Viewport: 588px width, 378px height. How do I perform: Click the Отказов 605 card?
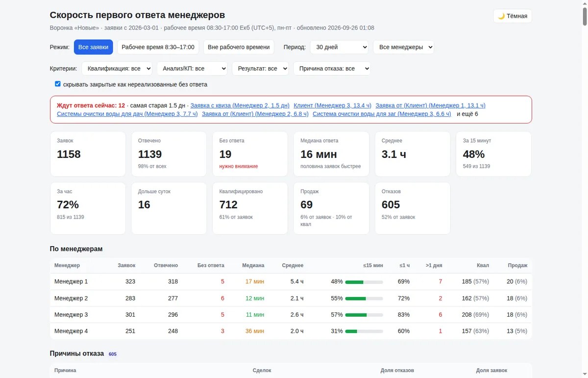click(x=413, y=208)
